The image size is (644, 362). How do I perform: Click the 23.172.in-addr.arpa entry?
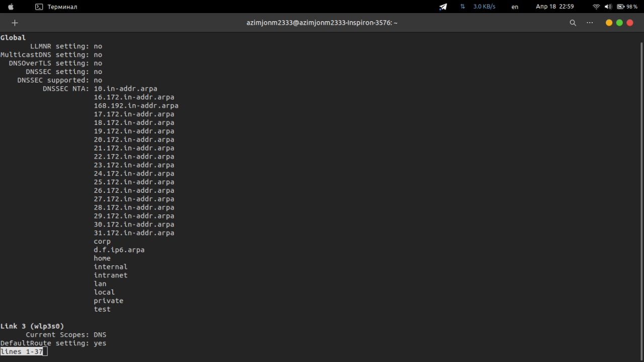tap(134, 165)
